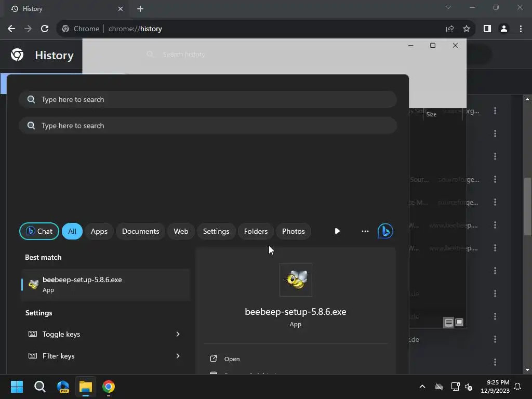
Task: Open Bing from the blue b icon
Action: 385,231
